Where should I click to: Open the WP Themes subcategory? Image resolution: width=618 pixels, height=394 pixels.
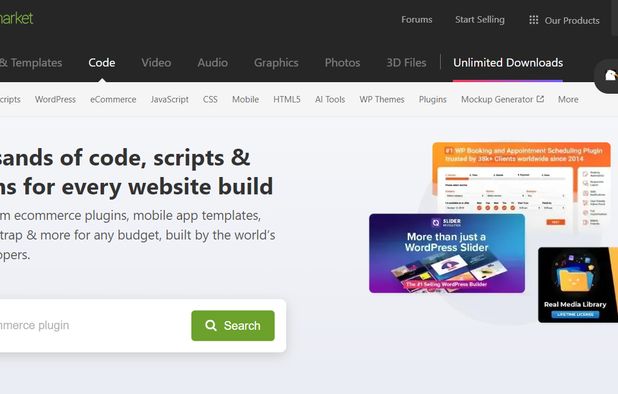tap(382, 99)
